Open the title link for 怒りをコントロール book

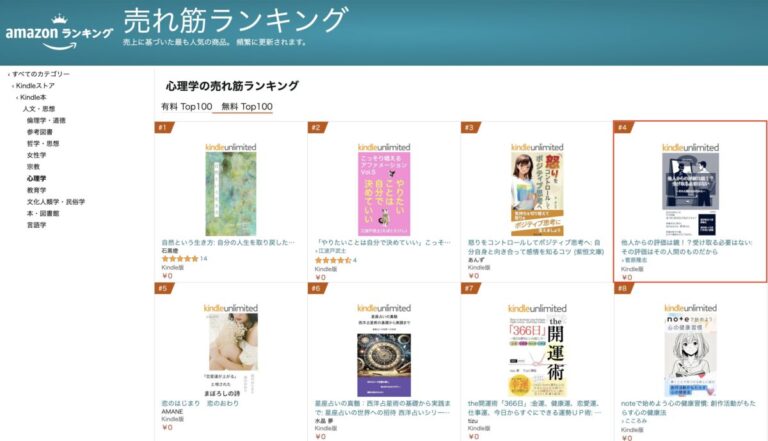536,247
